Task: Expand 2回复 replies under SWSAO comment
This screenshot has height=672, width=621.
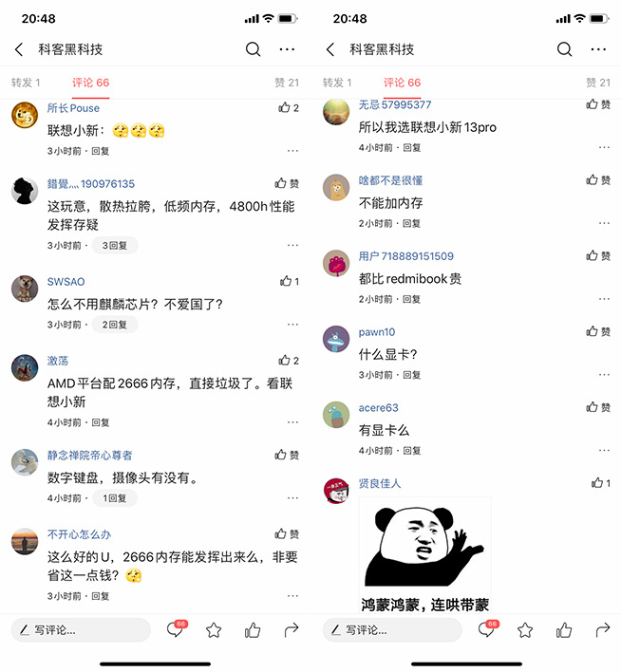Action: coord(115,325)
